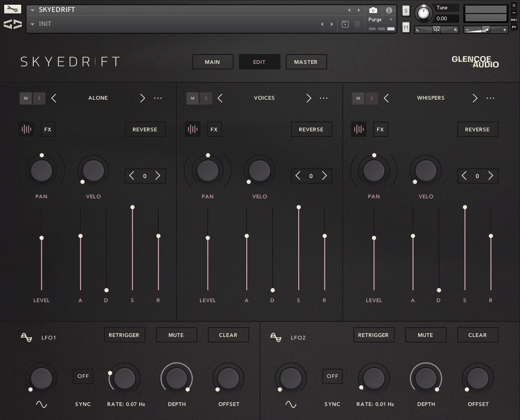Mute the ALONE layer with M
The image size is (520, 420).
click(x=26, y=98)
